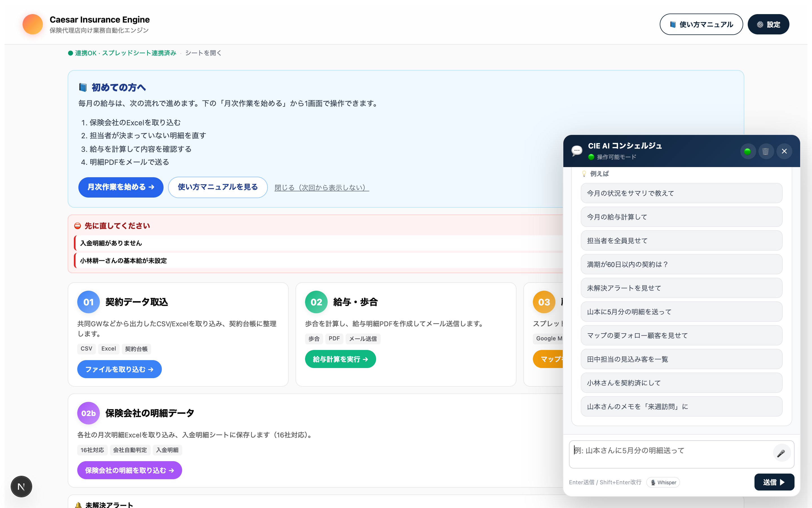This screenshot has width=812, height=508.
Task: Open 設定 settings button
Action: click(x=768, y=24)
